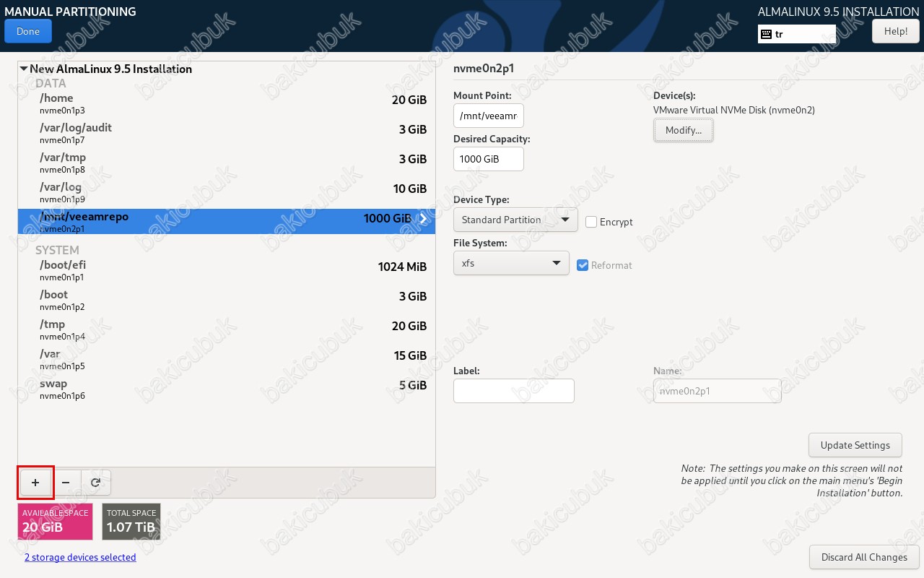Click the TOTAL SPACE 1.07 TiB box
This screenshot has height=578, width=924.
point(131,522)
